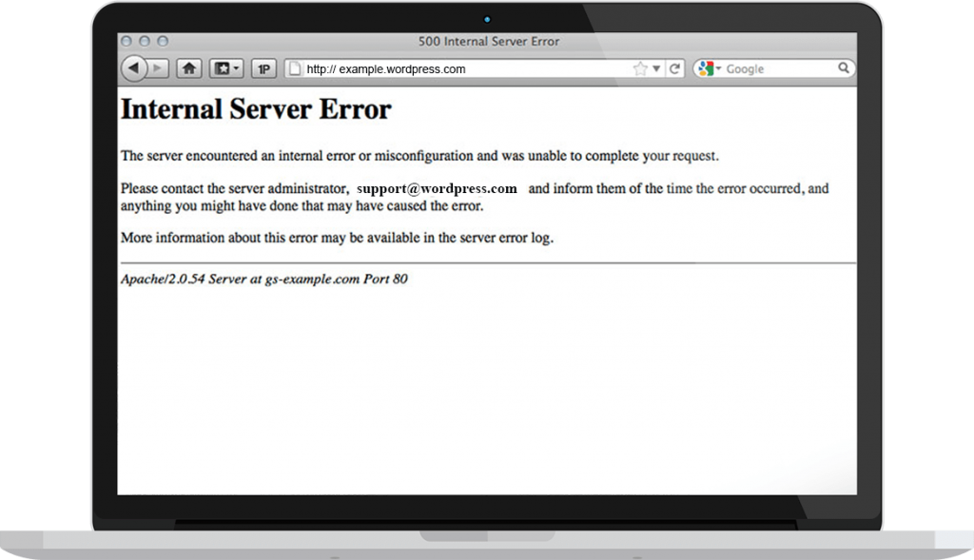Expand the URL history dropdown arrow

click(656, 68)
